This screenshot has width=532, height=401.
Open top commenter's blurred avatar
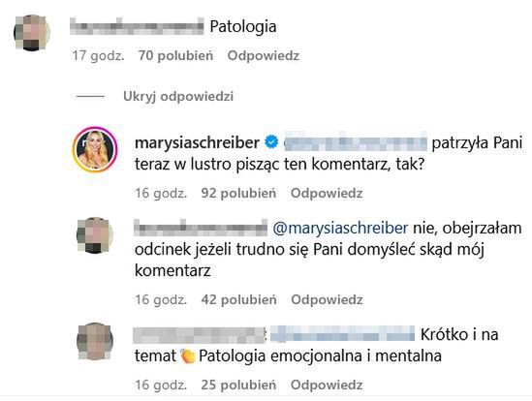(x=32, y=33)
